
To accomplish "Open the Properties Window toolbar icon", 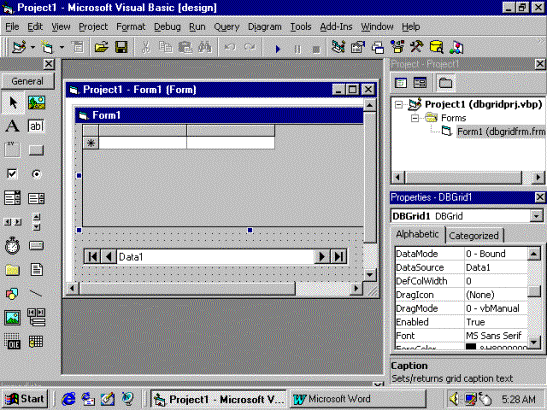I will pos(358,47).
